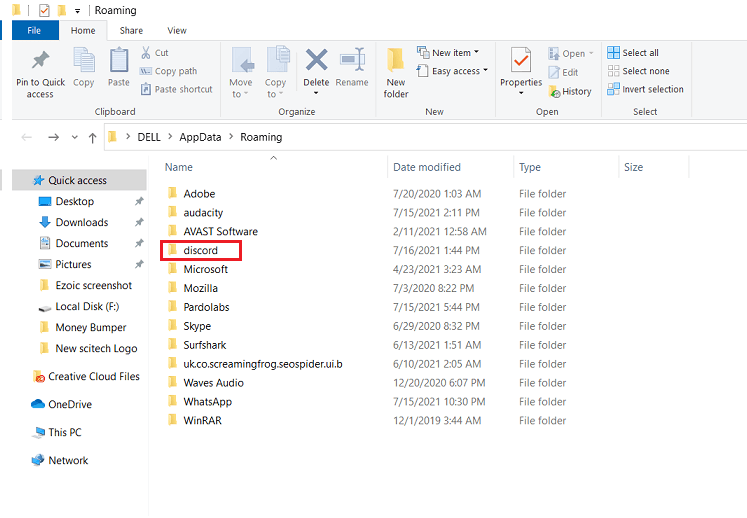This screenshot has height=518, width=747.
Task: Open Creative Cloud Files in sidebar
Action: click(x=86, y=376)
